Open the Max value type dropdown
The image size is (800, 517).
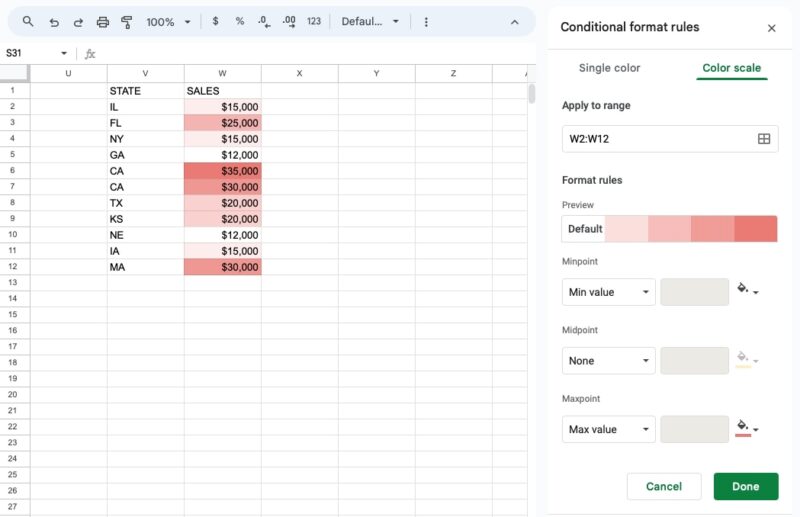click(x=609, y=429)
